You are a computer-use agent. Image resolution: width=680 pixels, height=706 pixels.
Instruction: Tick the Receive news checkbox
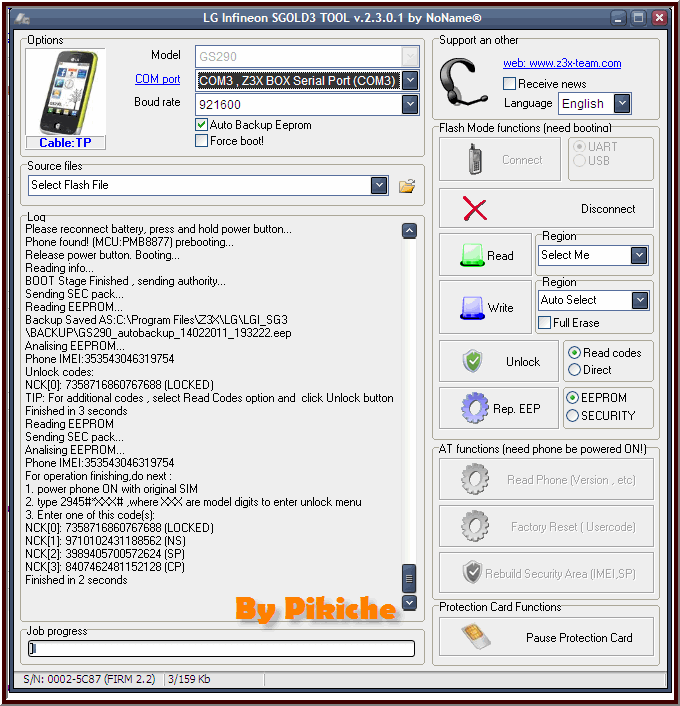[509, 84]
